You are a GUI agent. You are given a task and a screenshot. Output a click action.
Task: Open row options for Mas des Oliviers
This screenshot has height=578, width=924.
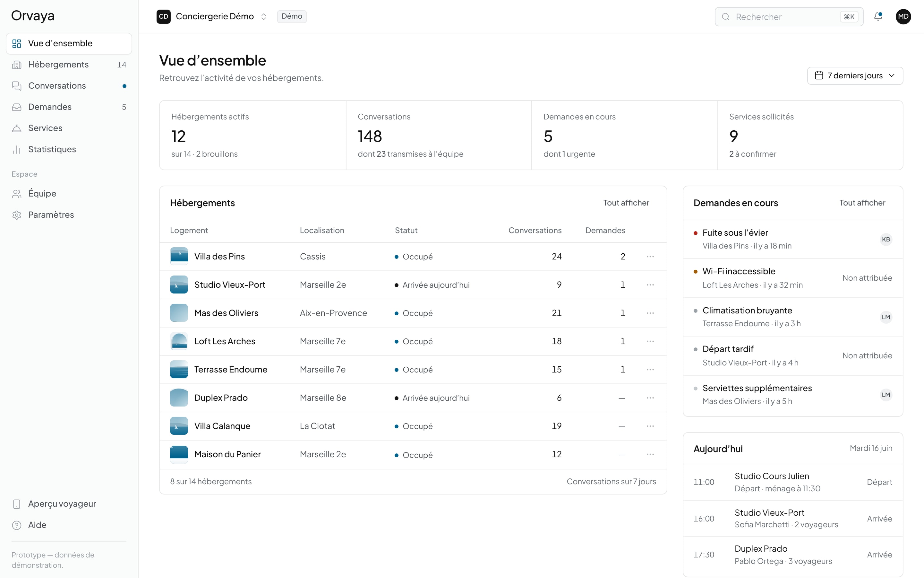[650, 313]
